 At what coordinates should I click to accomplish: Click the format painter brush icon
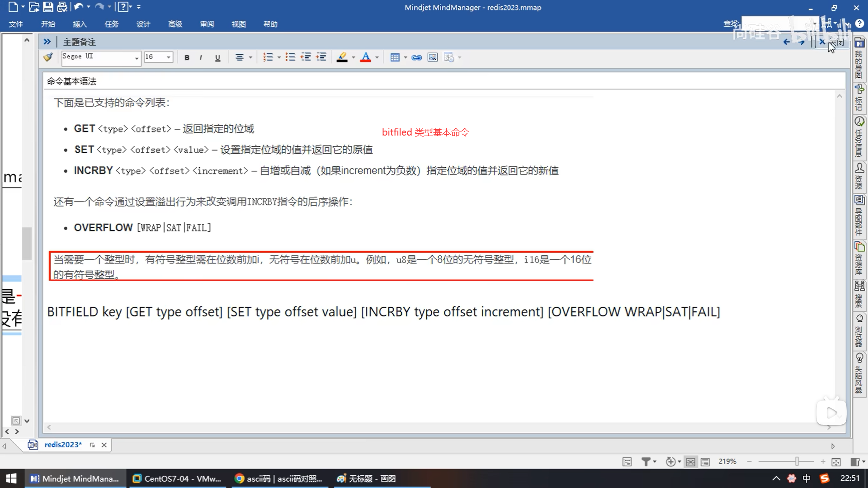point(48,57)
